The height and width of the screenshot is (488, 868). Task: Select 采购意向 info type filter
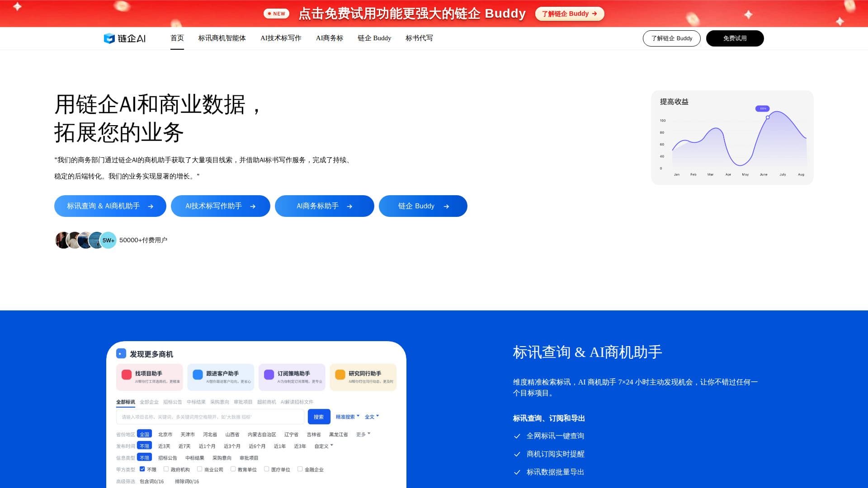click(x=222, y=458)
